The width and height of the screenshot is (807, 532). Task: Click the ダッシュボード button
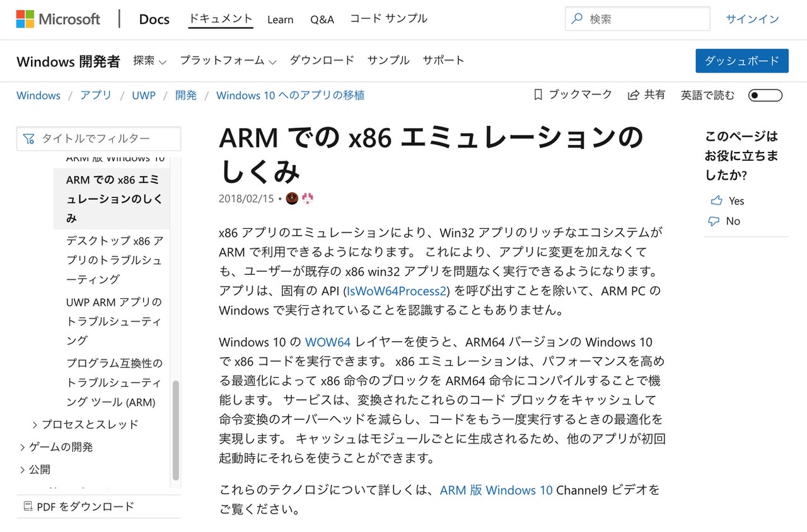point(742,61)
